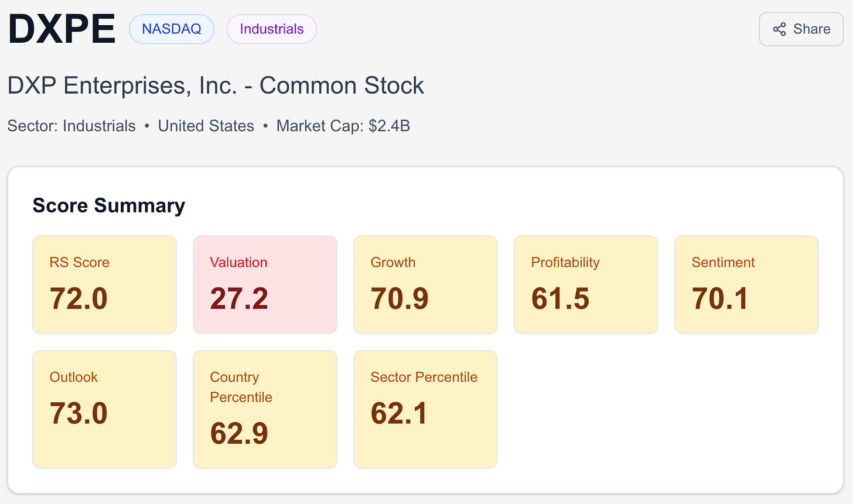Click the Share button

(801, 29)
